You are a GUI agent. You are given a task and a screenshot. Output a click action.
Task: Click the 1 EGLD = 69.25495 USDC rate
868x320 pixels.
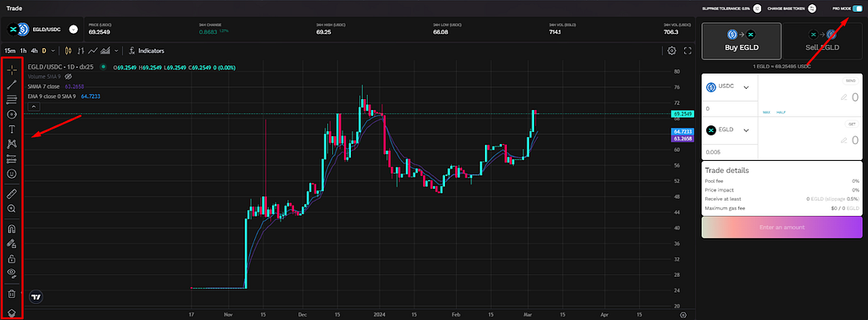pyautogui.click(x=782, y=66)
